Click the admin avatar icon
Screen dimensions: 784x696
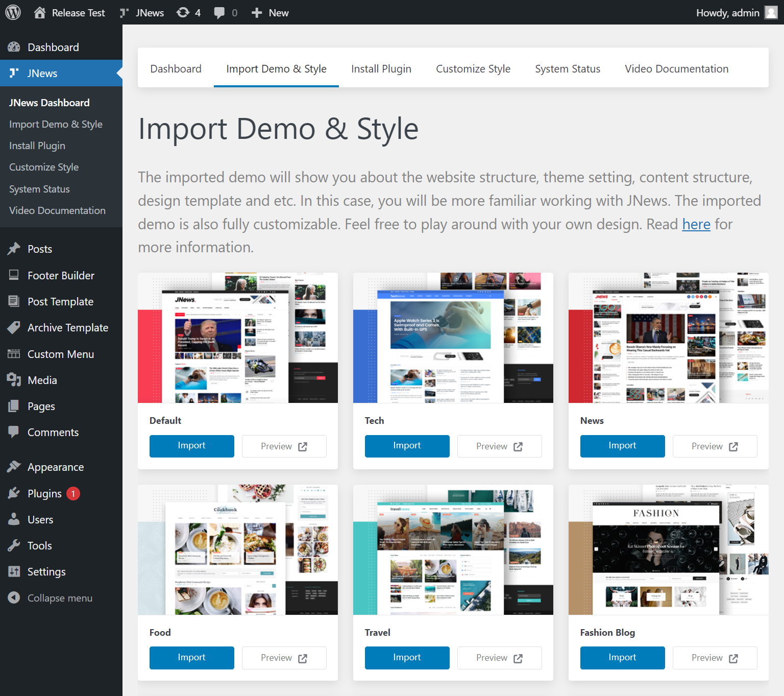coord(771,12)
